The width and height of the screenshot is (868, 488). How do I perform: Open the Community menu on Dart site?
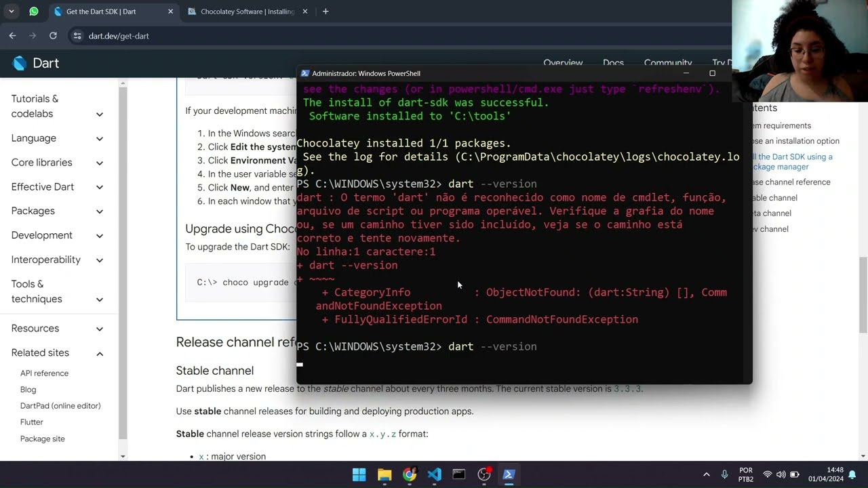668,63
